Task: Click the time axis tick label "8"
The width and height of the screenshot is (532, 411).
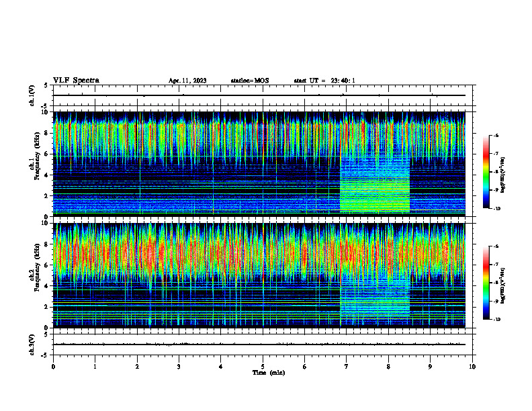Action: click(388, 367)
